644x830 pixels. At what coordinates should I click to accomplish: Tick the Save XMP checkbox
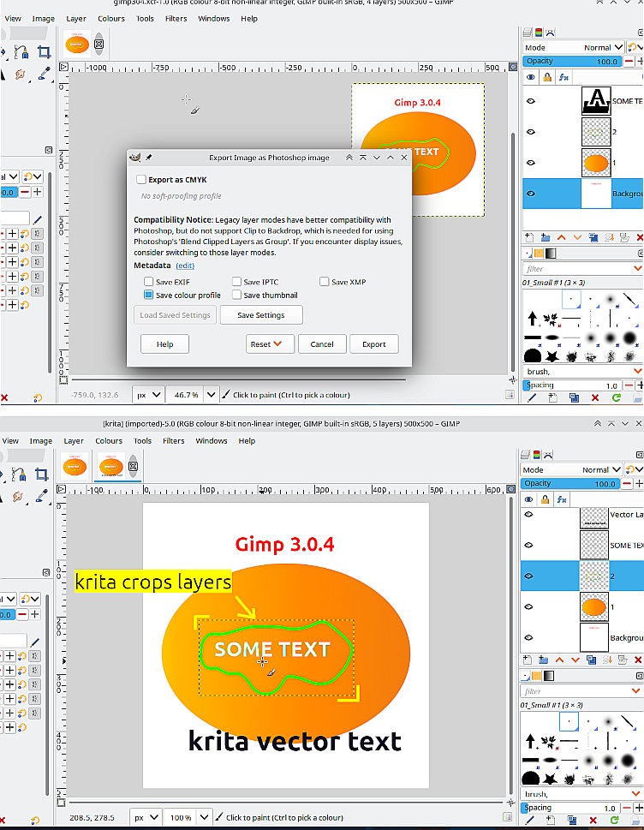[325, 282]
